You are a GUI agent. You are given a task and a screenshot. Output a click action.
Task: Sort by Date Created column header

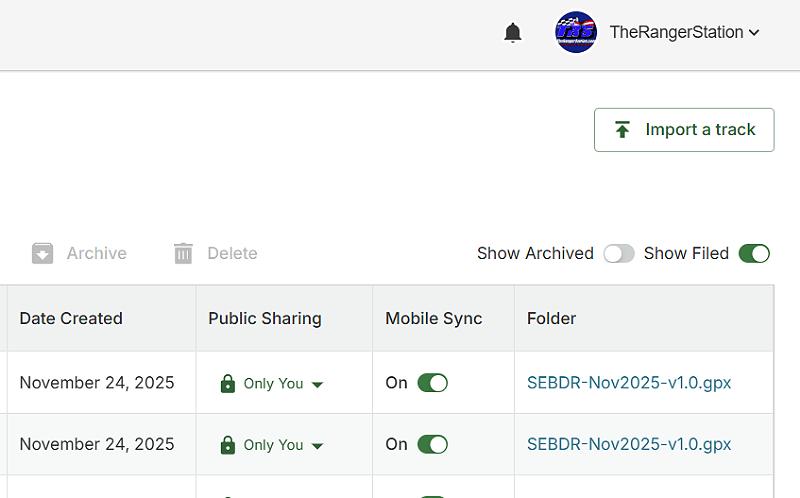(71, 318)
